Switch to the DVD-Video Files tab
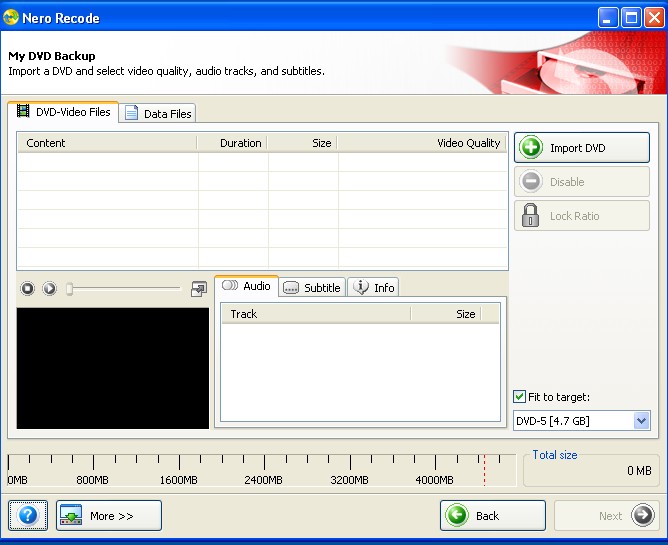 pyautogui.click(x=63, y=112)
